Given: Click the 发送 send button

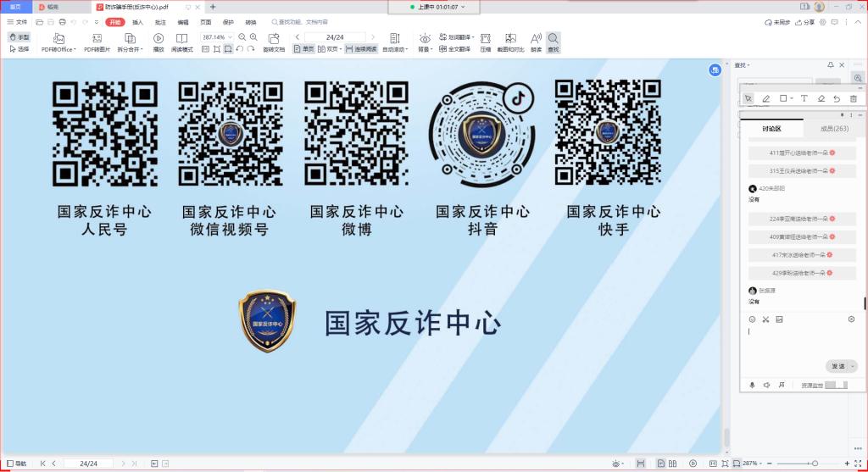Looking at the screenshot, I should click(x=837, y=366).
